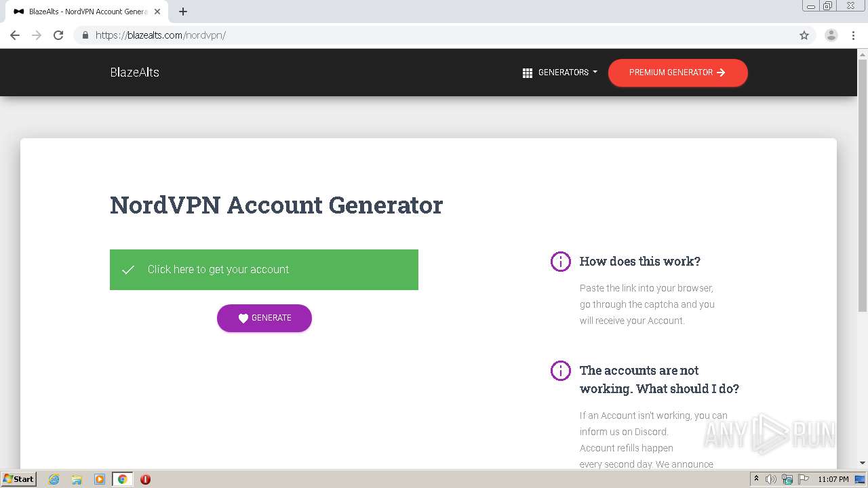
Task: Click the info icon next to 'How does this work?'
Action: (561, 262)
